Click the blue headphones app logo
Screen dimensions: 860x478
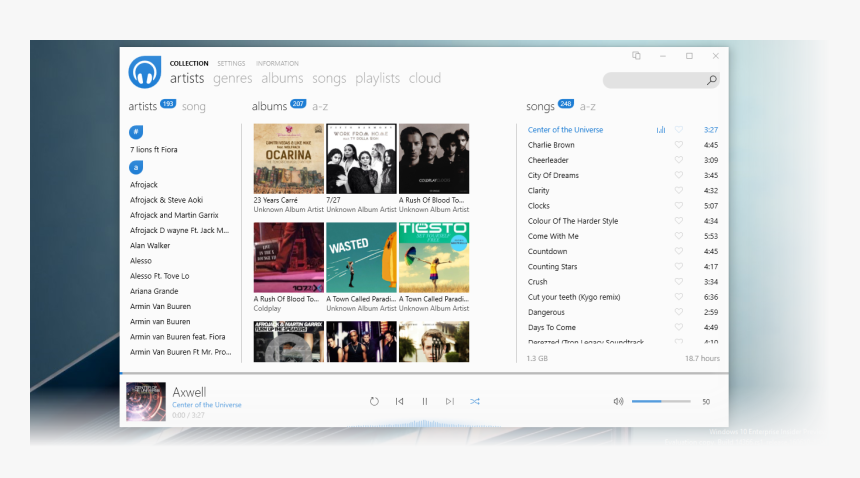[x=145, y=72]
